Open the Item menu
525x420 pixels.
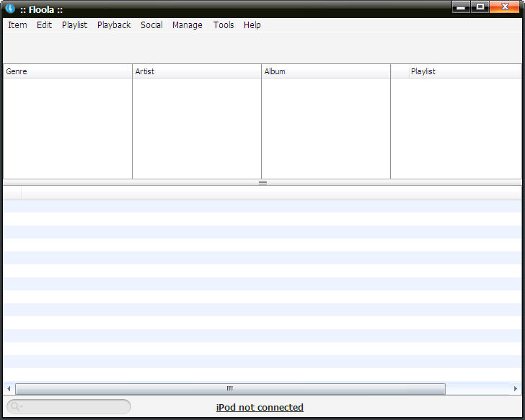[x=17, y=25]
